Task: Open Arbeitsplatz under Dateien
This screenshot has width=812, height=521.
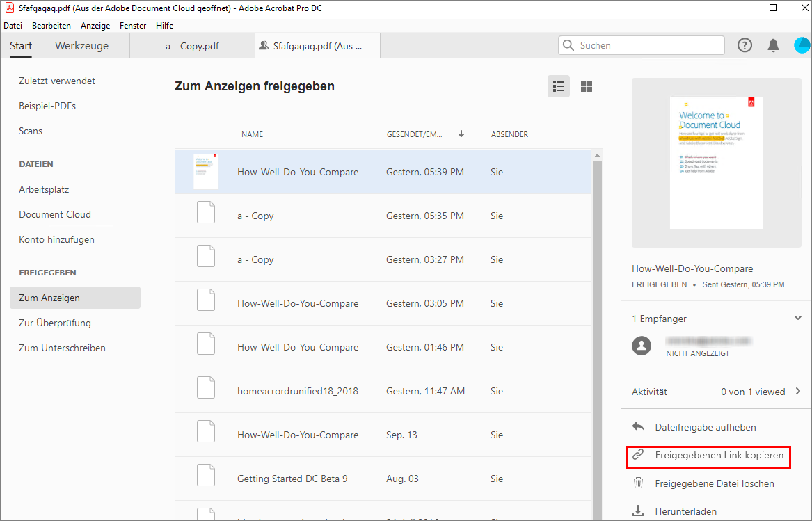Action: pos(44,189)
